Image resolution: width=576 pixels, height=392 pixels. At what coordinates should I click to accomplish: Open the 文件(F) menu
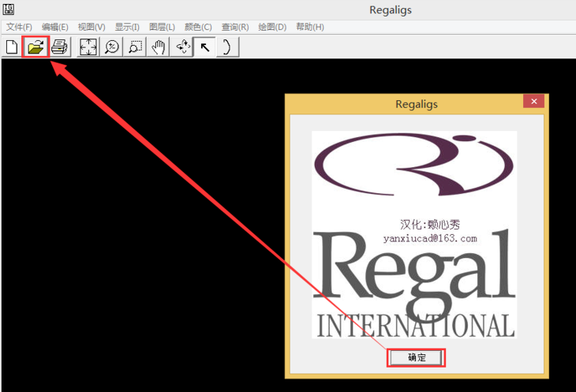20,27
